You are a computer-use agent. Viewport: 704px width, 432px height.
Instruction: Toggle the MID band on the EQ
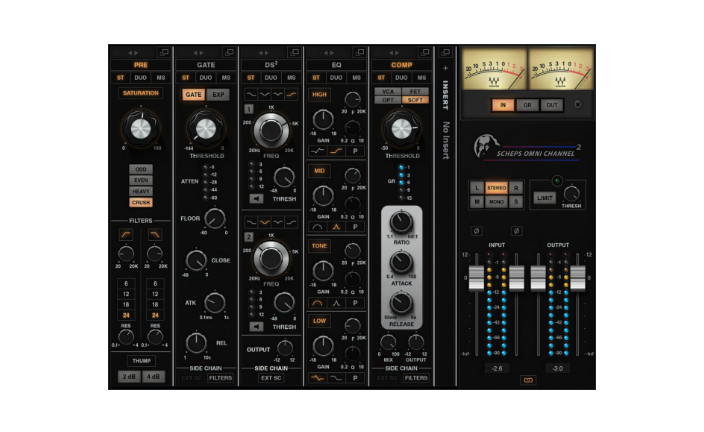tap(319, 171)
